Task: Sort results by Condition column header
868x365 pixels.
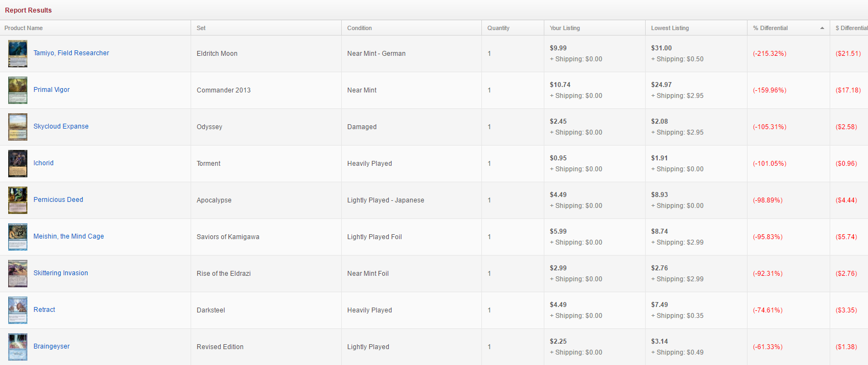Action: [x=359, y=28]
